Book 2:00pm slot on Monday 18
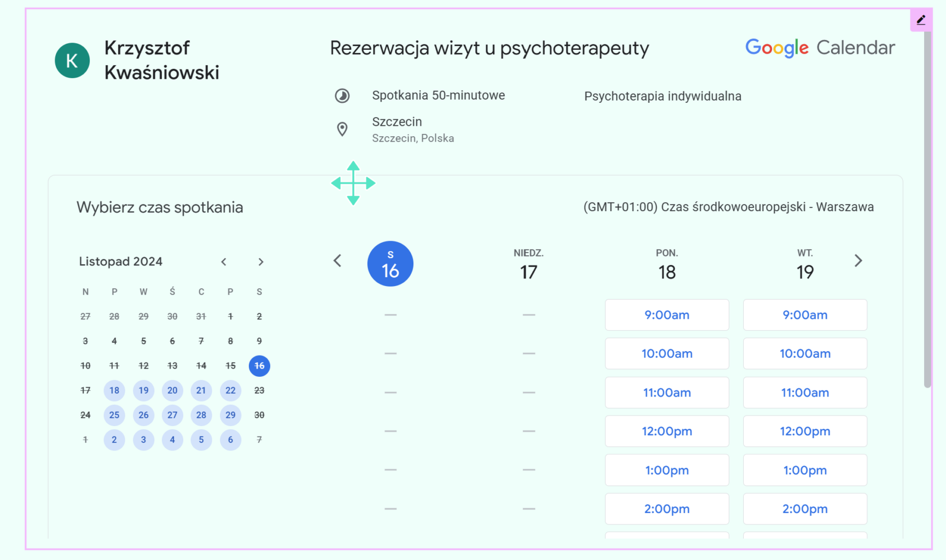The height and width of the screenshot is (560, 946). [667, 509]
